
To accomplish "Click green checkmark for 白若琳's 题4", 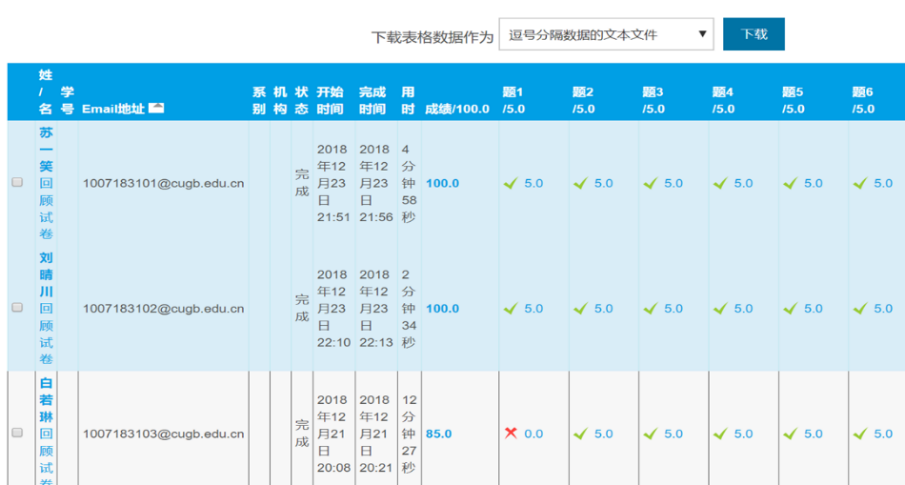I will coord(720,433).
